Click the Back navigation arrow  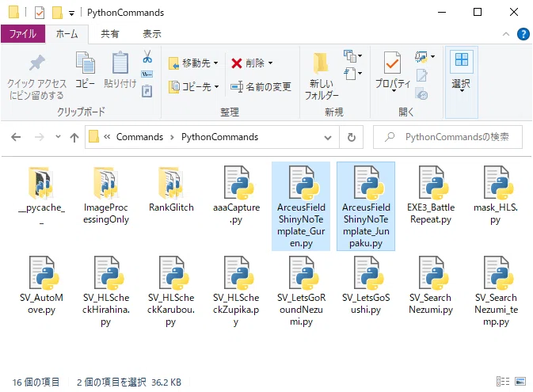click(x=16, y=137)
